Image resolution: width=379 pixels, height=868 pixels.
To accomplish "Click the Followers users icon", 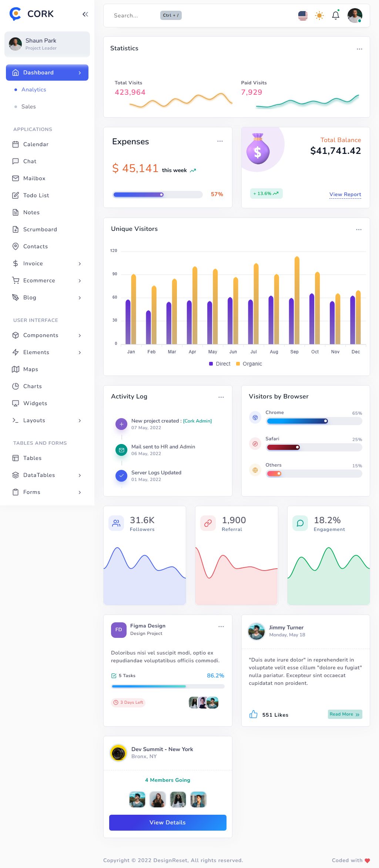I will coord(116,523).
